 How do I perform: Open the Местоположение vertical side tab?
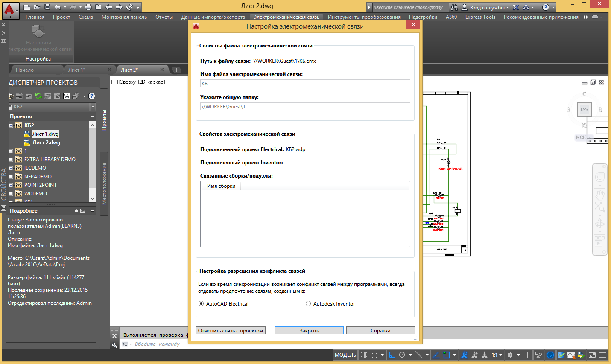(x=104, y=183)
